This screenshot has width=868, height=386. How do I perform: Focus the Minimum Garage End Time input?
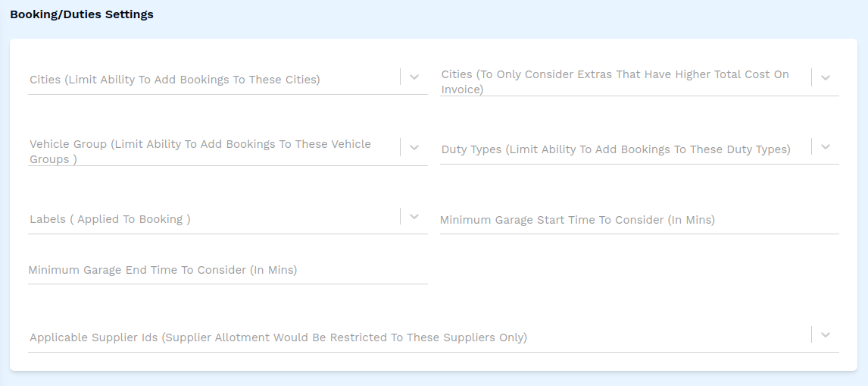tap(227, 270)
